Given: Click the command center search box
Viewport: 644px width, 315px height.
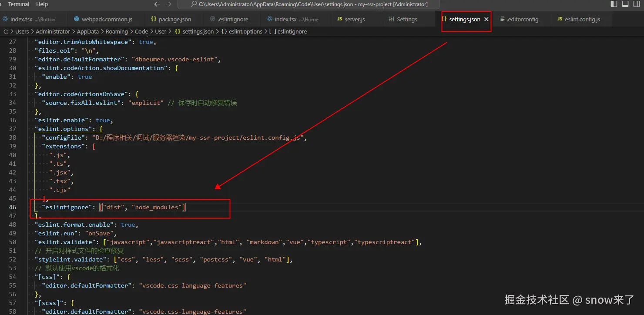Looking at the screenshot, I should 309,4.
